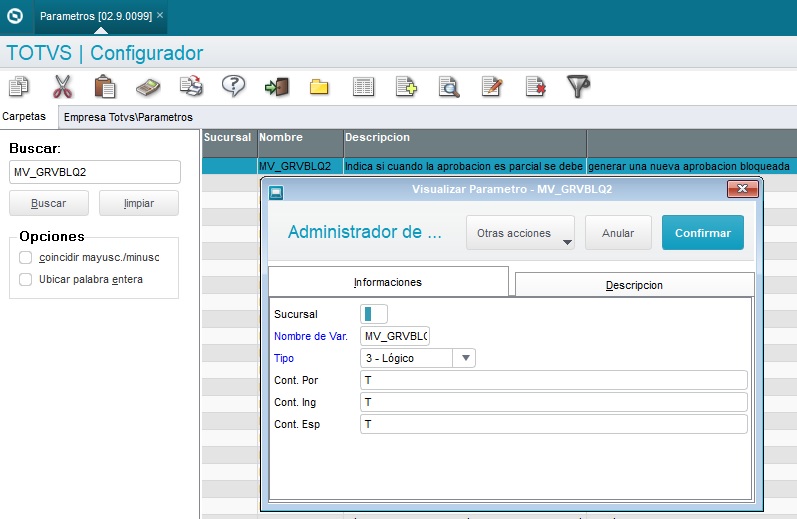
Task: Click the Anular button
Action: [x=618, y=233]
